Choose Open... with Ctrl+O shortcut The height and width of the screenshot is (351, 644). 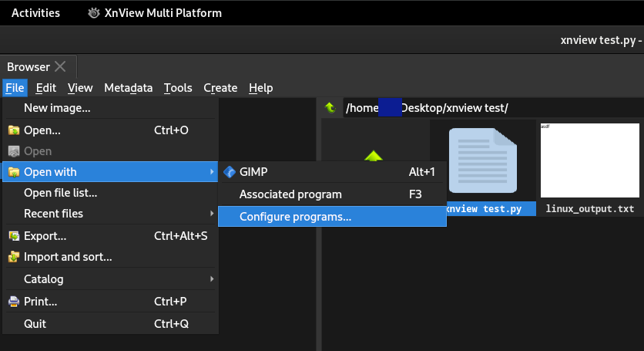(x=110, y=130)
